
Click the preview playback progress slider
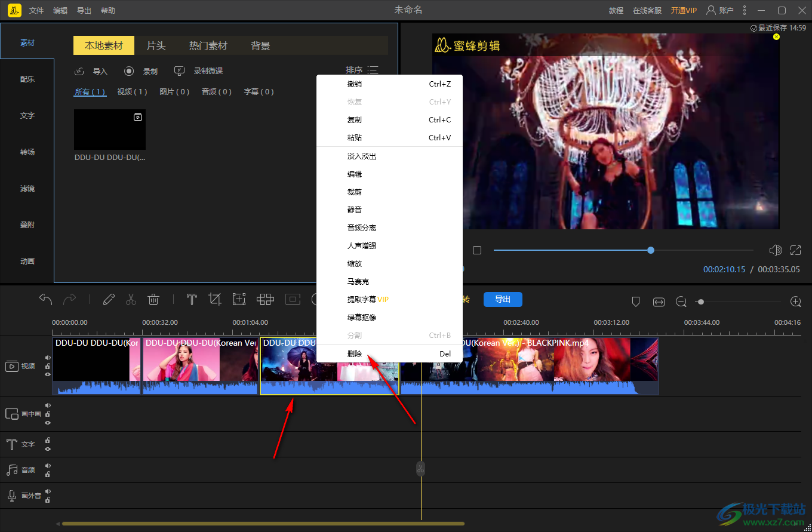pos(623,250)
